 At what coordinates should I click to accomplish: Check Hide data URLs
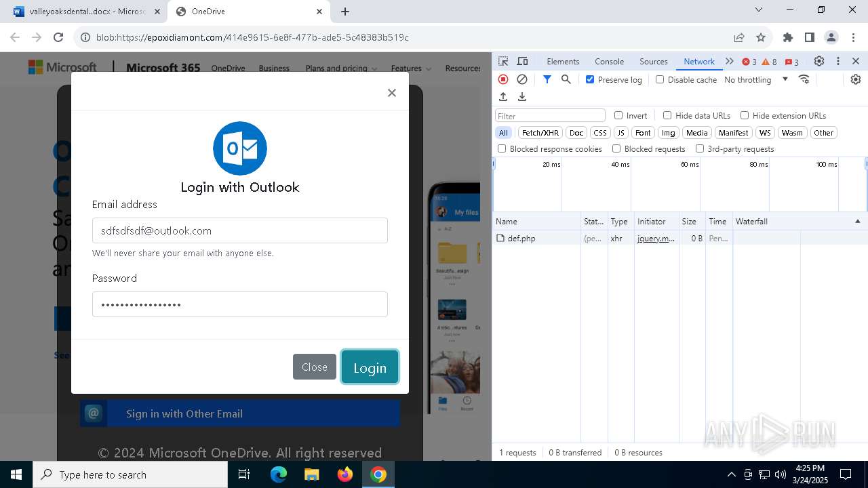click(667, 115)
